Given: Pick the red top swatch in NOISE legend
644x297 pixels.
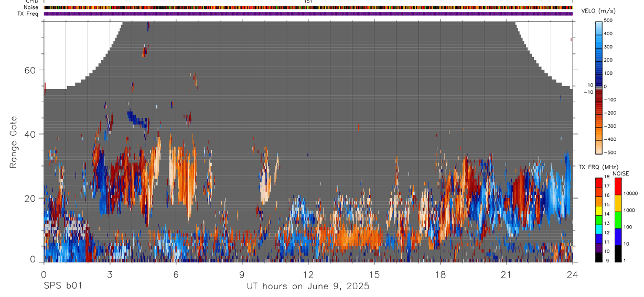Looking at the screenshot, I should [x=617, y=186].
